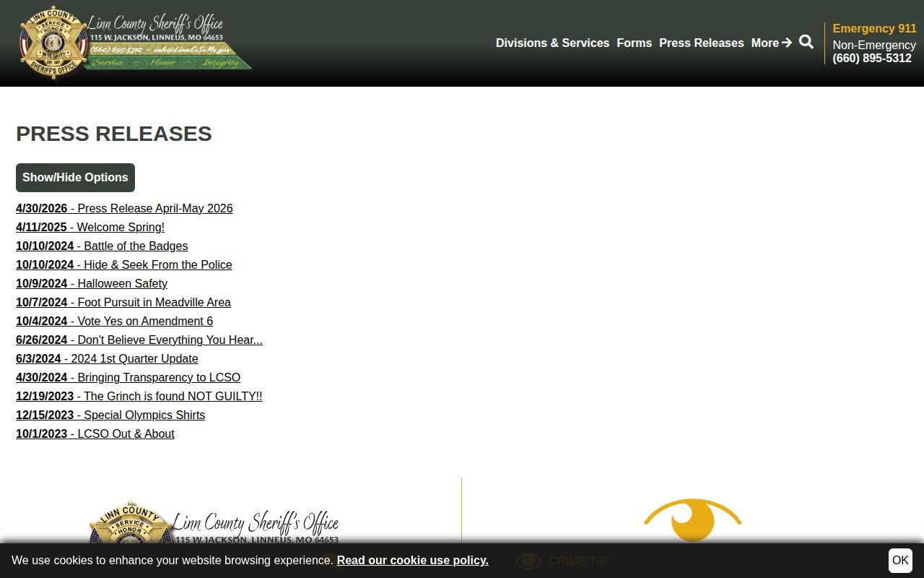Open Vote Yes on Amendment 6
The width and height of the screenshot is (924, 578).
point(114,321)
